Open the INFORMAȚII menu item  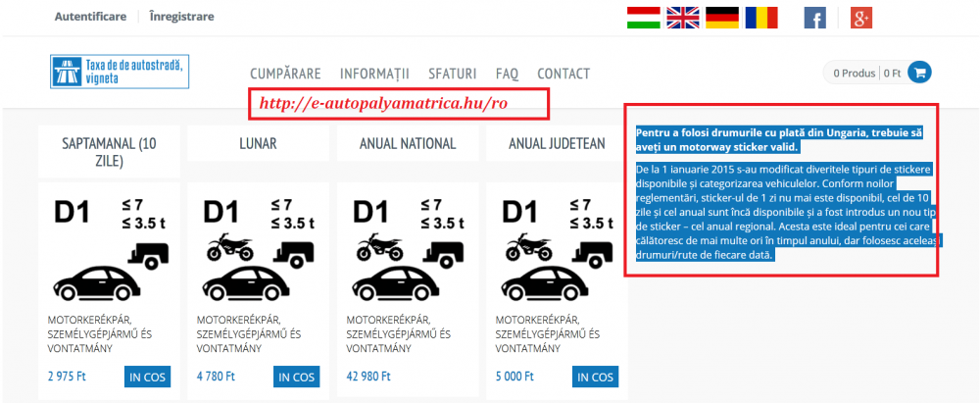(374, 74)
